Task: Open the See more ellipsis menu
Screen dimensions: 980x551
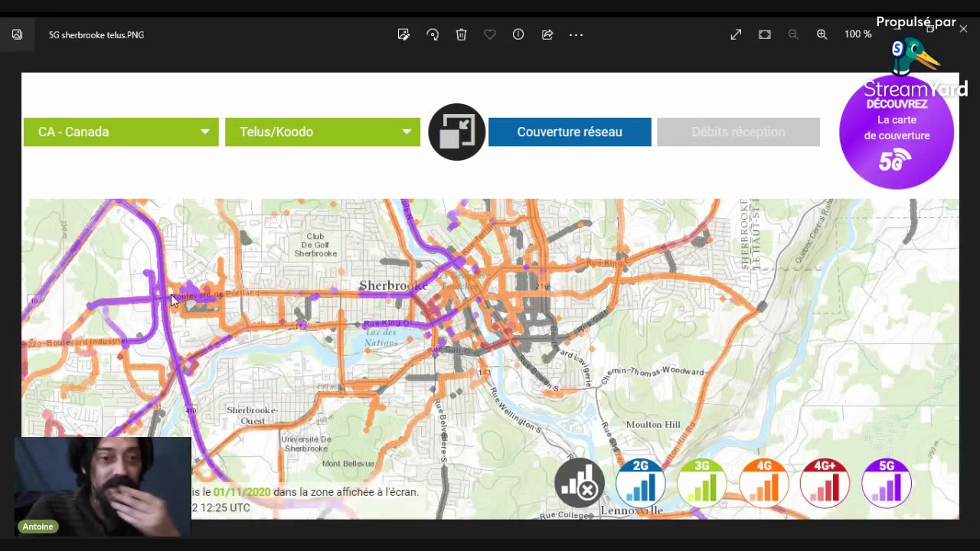Action: (x=576, y=34)
